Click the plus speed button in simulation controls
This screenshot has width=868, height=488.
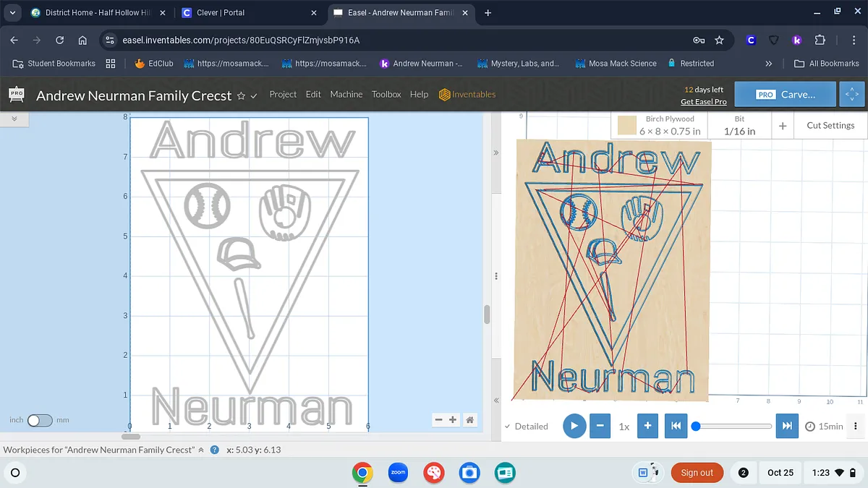647,426
